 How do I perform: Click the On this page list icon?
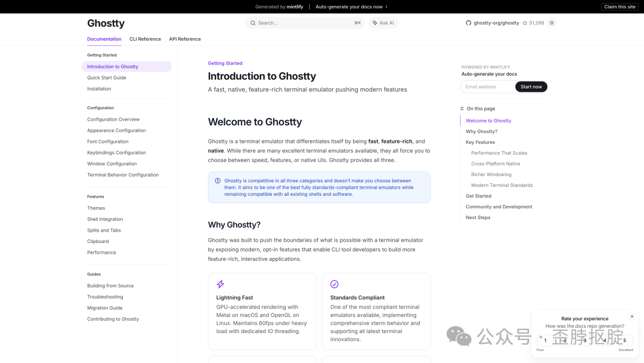462,108
